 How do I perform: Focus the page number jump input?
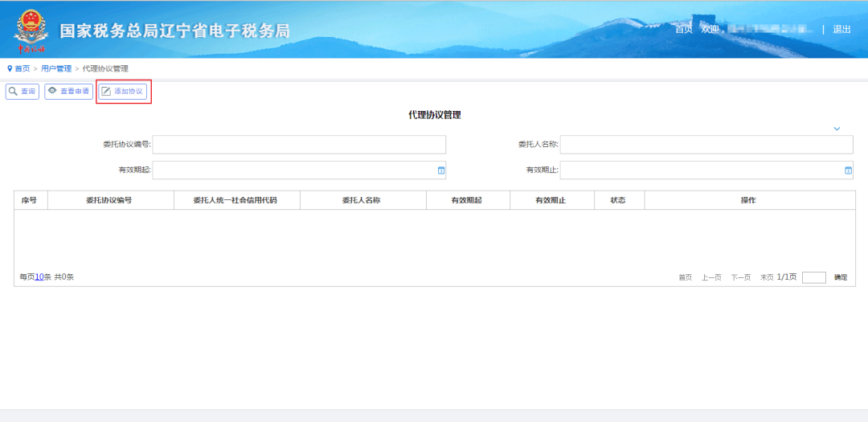pyautogui.click(x=813, y=277)
